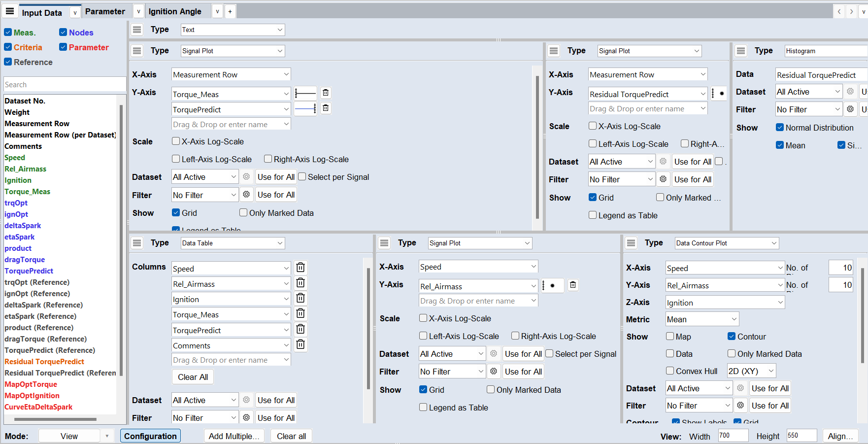The height and width of the screenshot is (444, 868).
Task: Enable the Map option in contour plot
Action: [x=670, y=336]
